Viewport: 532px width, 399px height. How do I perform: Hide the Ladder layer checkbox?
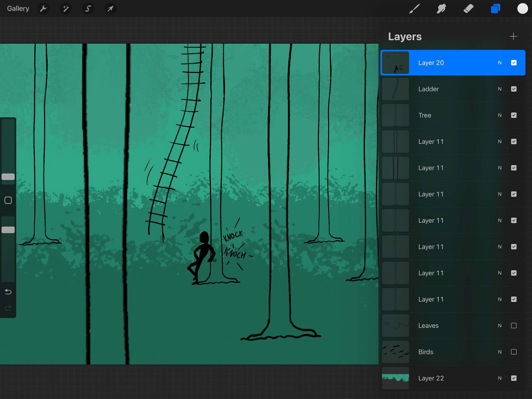(514, 89)
